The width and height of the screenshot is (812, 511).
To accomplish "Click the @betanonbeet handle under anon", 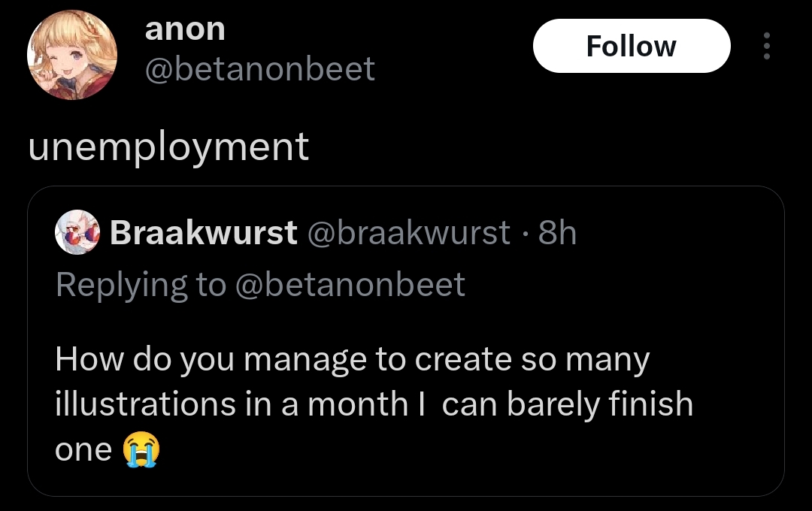I will pyautogui.click(x=259, y=69).
